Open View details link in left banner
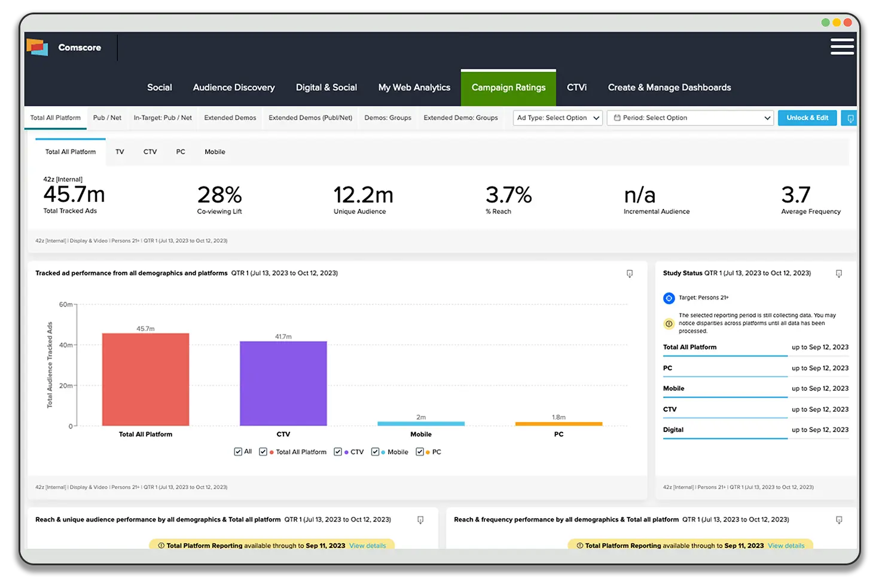 (367, 546)
